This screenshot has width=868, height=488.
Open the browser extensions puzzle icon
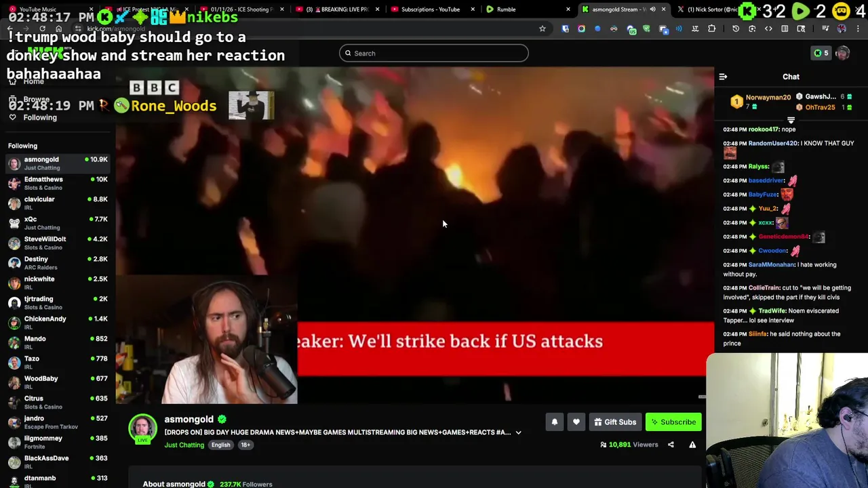[711, 28]
